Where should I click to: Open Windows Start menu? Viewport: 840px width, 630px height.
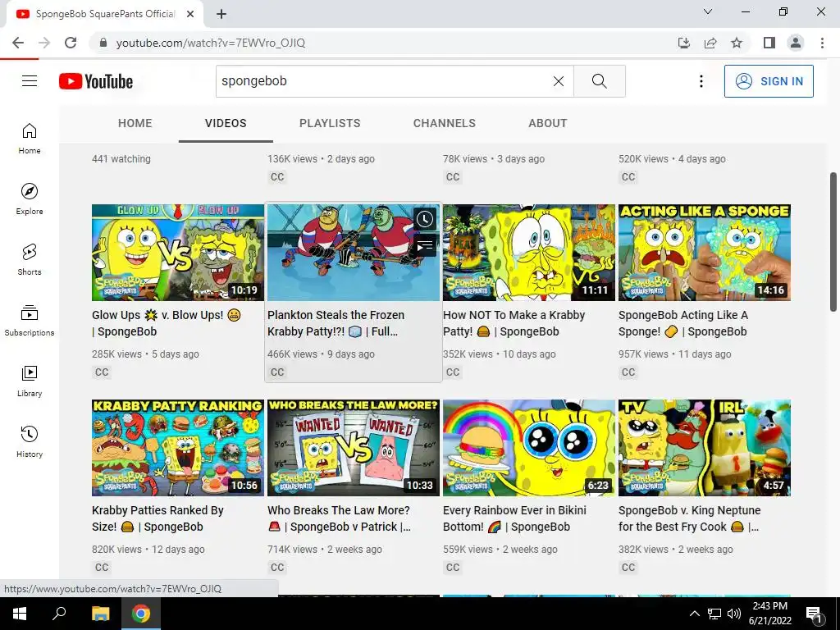click(20, 614)
